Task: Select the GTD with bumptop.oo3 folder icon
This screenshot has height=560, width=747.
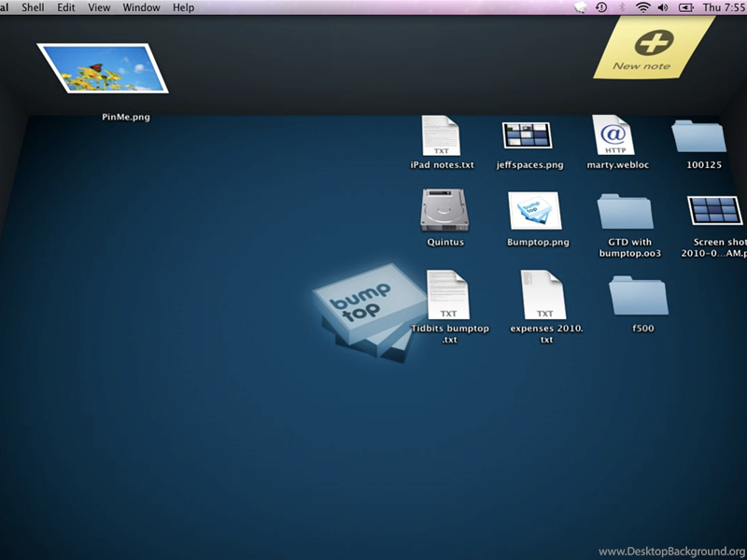Action: 625,212
